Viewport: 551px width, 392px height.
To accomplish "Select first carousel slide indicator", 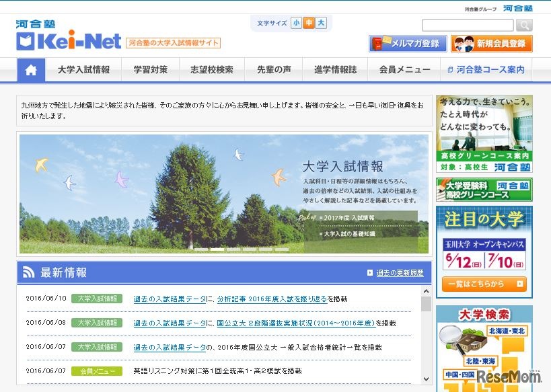I will (201, 249).
